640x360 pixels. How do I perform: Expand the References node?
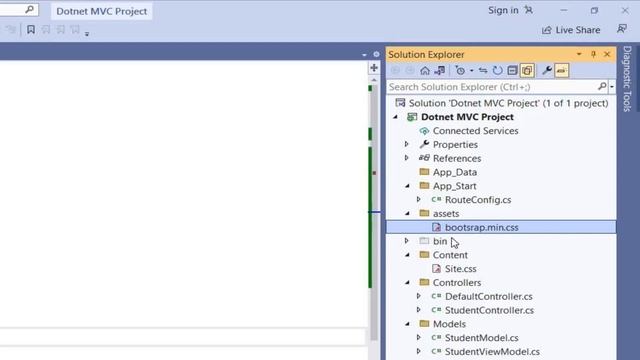(x=407, y=158)
